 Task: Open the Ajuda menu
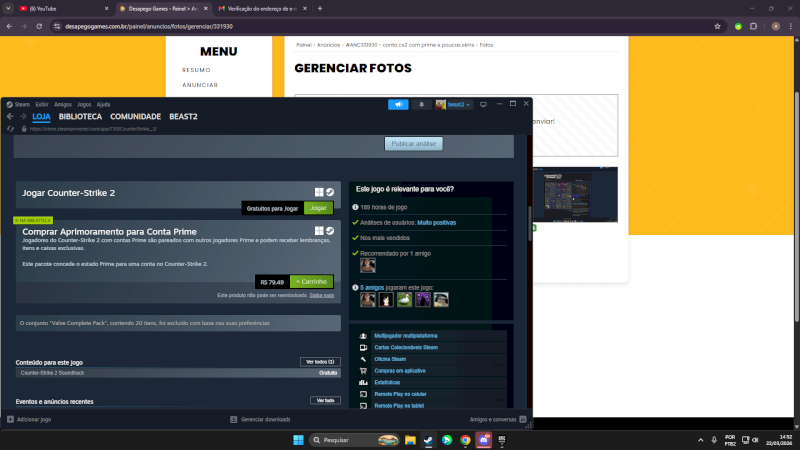[x=104, y=105]
